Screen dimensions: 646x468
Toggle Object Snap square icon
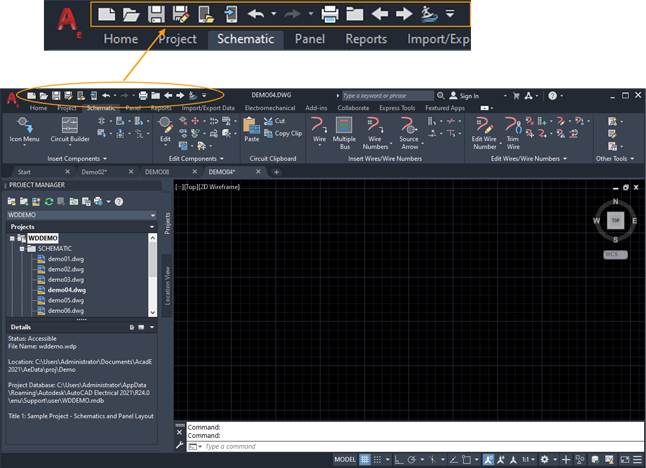(x=466, y=459)
